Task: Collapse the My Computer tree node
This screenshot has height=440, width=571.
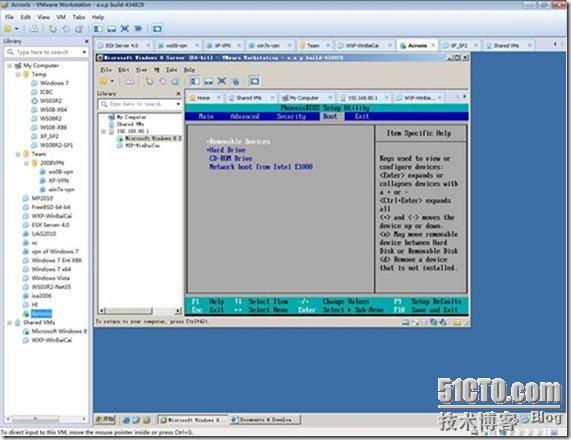Action: coord(9,66)
